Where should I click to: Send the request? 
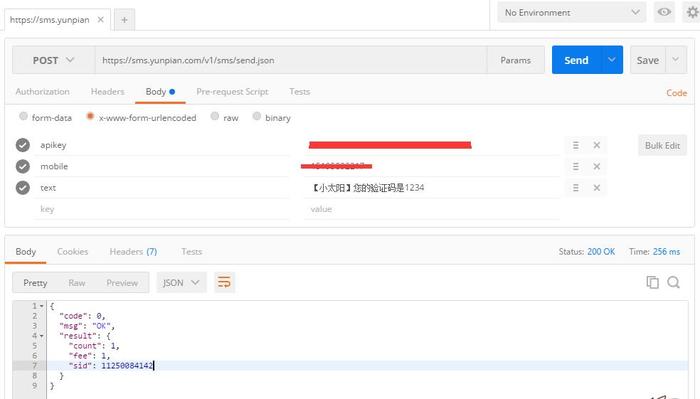(x=576, y=60)
